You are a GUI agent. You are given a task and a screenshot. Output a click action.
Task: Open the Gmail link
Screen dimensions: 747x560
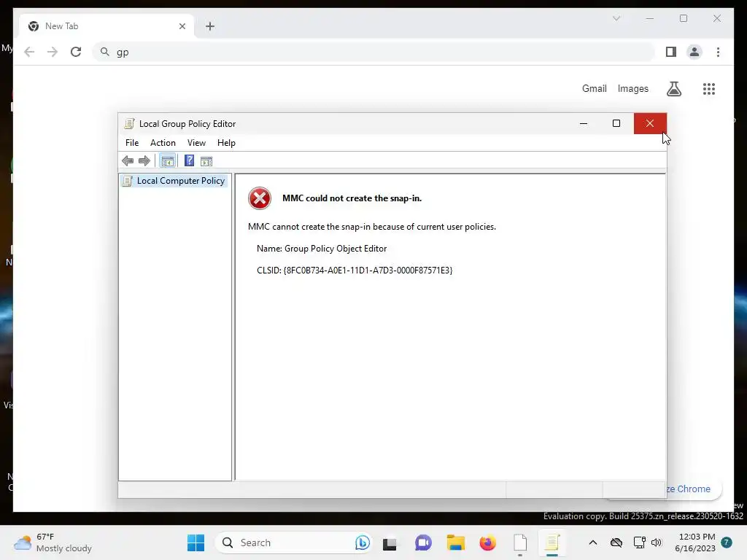tap(594, 88)
